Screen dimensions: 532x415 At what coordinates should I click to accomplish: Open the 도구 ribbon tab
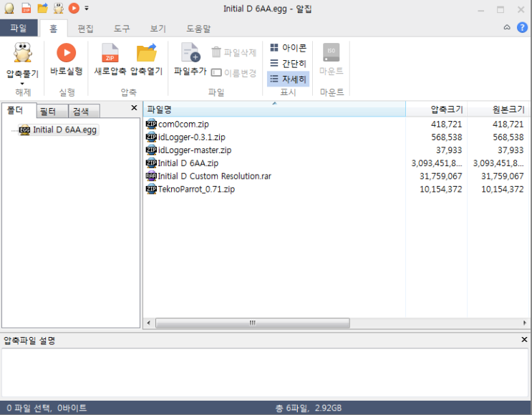point(122,29)
